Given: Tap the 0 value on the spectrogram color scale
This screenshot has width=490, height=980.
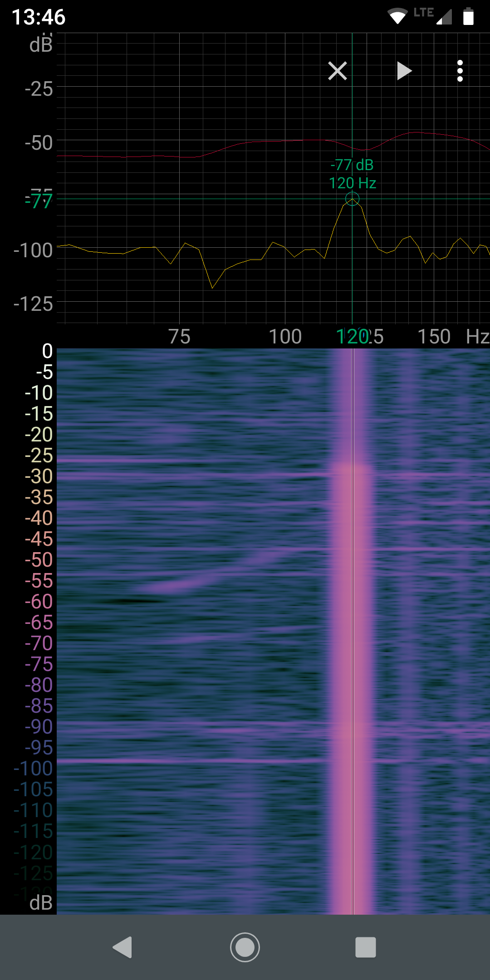Looking at the screenshot, I should pyautogui.click(x=47, y=351).
